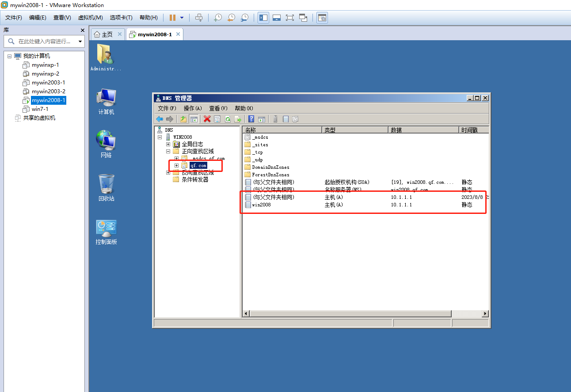Select the win2008 host (A) record

click(x=261, y=205)
